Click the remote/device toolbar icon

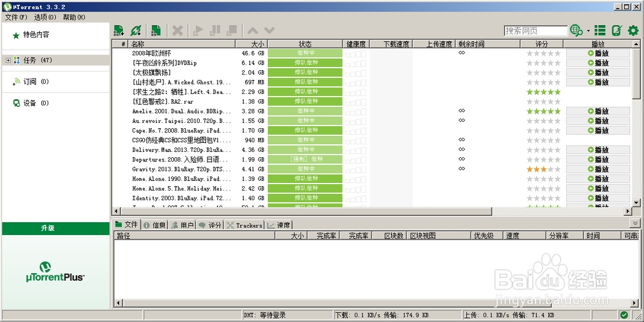pos(616,30)
